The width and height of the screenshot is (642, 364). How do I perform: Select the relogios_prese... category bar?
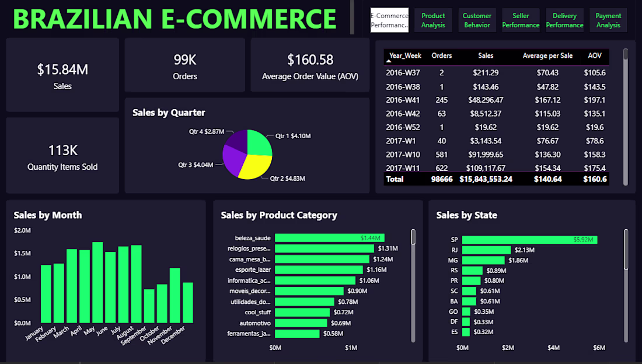point(325,249)
